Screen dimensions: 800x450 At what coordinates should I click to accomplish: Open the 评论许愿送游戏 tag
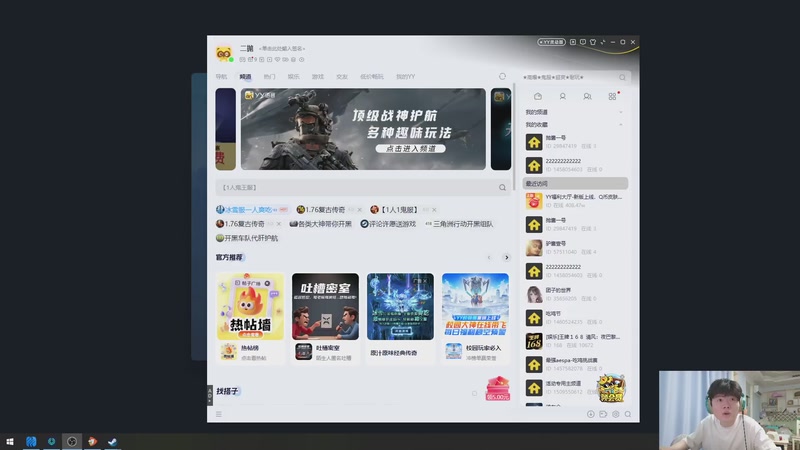pyautogui.click(x=388, y=224)
